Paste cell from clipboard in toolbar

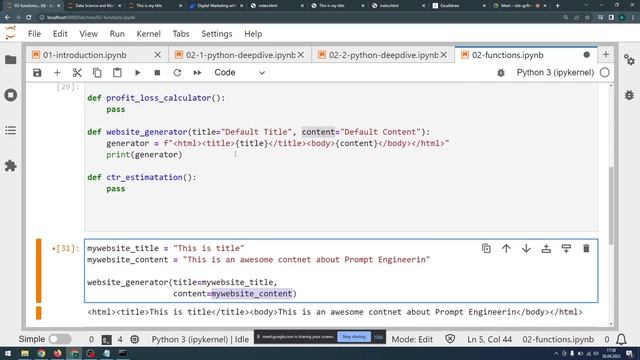[117, 73]
